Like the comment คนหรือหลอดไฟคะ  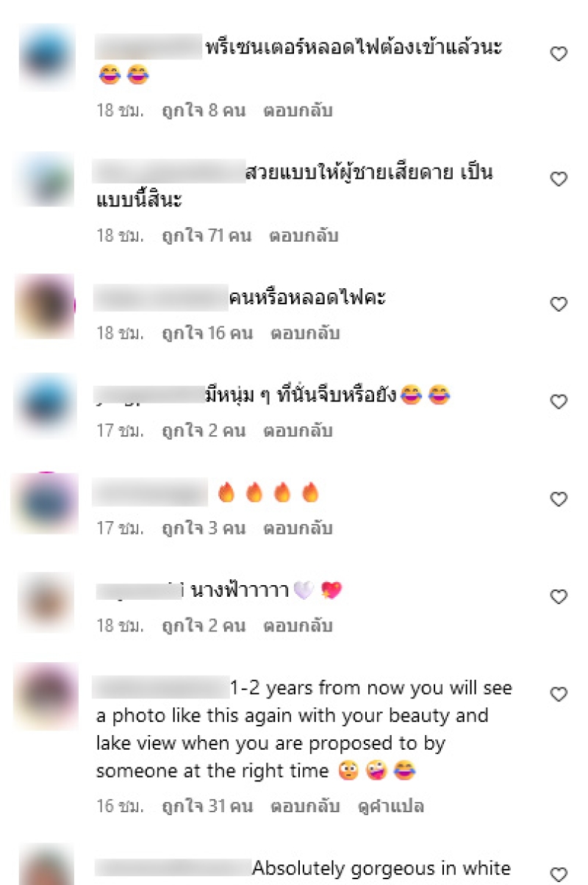tap(559, 304)
